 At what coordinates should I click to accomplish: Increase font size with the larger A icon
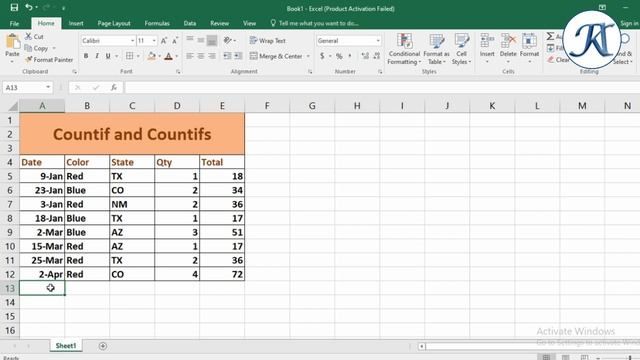[164, 40]
